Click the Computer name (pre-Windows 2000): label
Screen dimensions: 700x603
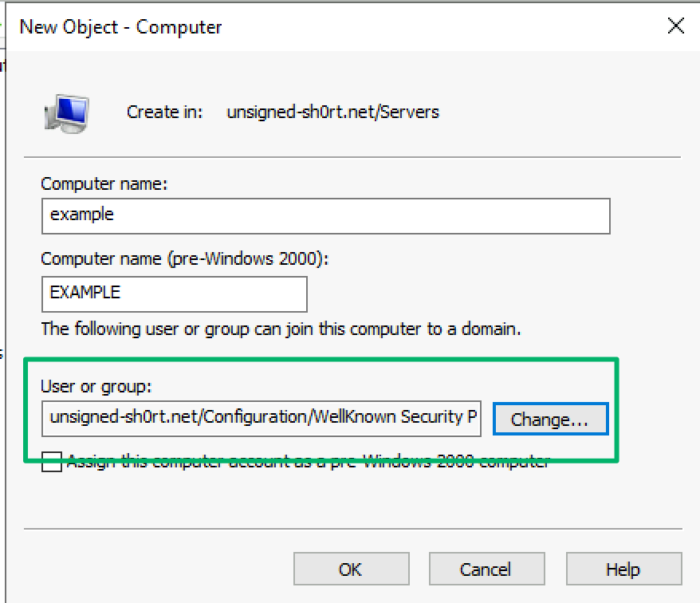(x=184, y=259)
